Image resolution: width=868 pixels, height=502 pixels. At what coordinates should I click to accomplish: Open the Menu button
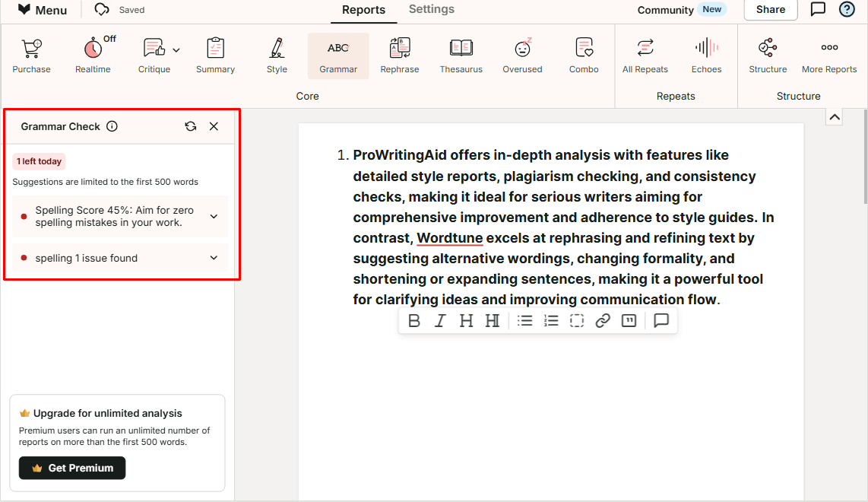[42, 10]
